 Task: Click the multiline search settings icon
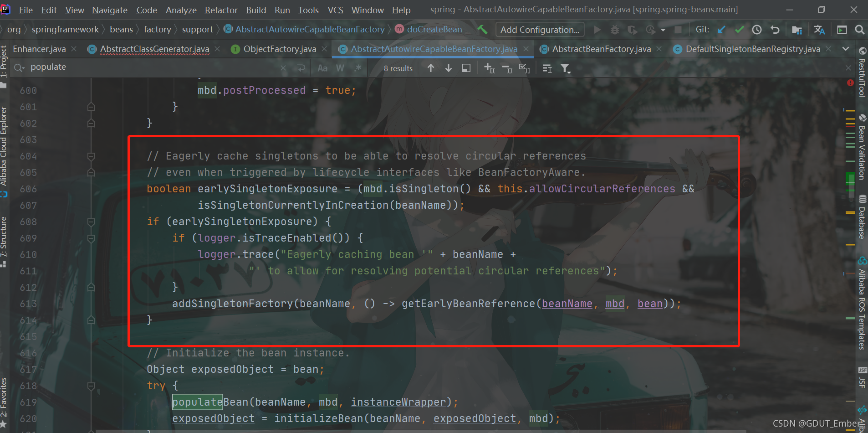(547, 68)
